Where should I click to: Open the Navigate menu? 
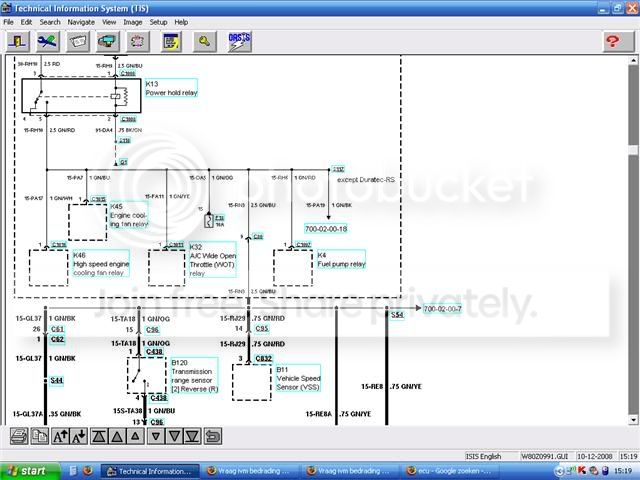(81, 22)
